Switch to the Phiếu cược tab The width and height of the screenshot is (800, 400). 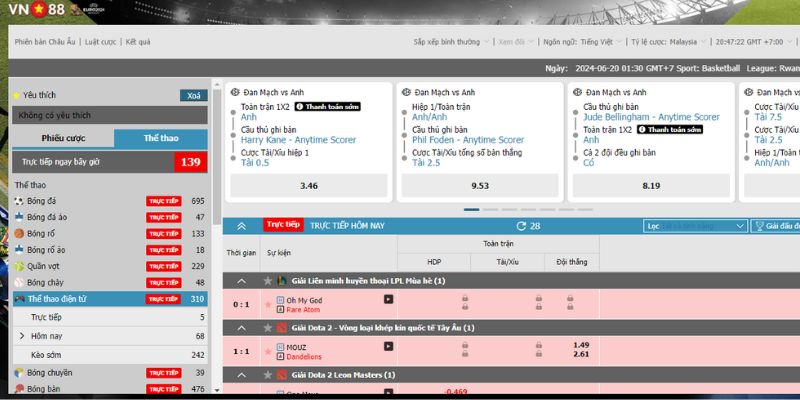click(x=63, y=138)
